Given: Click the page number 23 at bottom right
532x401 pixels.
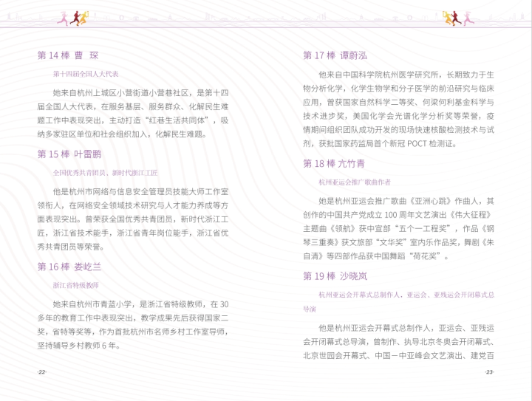Looking at the screenshot, I should (489, 372).
